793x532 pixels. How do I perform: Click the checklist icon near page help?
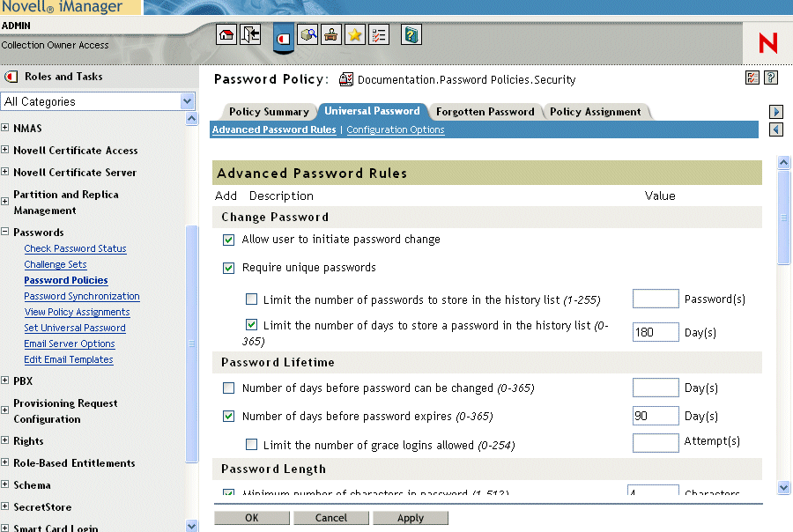click(x=752, y=78)
